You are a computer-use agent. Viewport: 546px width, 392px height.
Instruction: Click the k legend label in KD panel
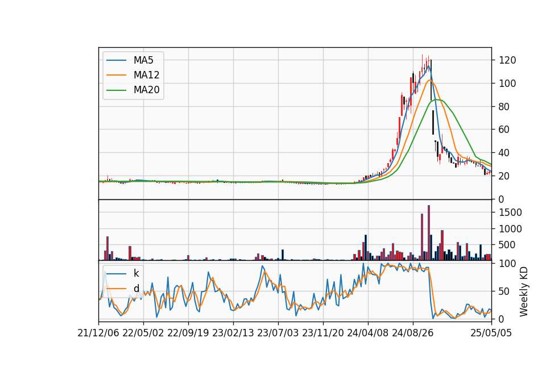(x=136, y=273)
